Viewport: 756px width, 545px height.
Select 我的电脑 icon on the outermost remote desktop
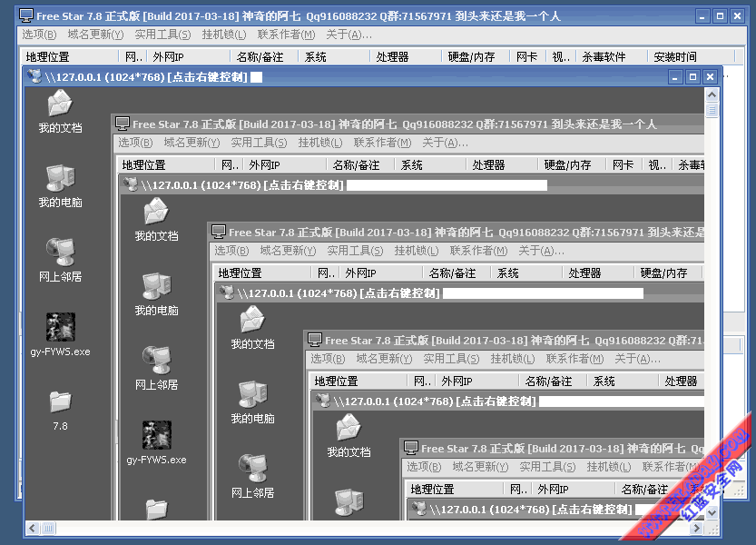tap(60, 186)
